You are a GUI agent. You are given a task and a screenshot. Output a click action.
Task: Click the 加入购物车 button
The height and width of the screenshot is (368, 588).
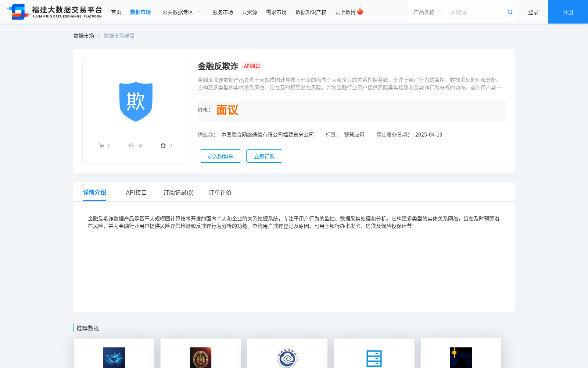tap(220, 156)
